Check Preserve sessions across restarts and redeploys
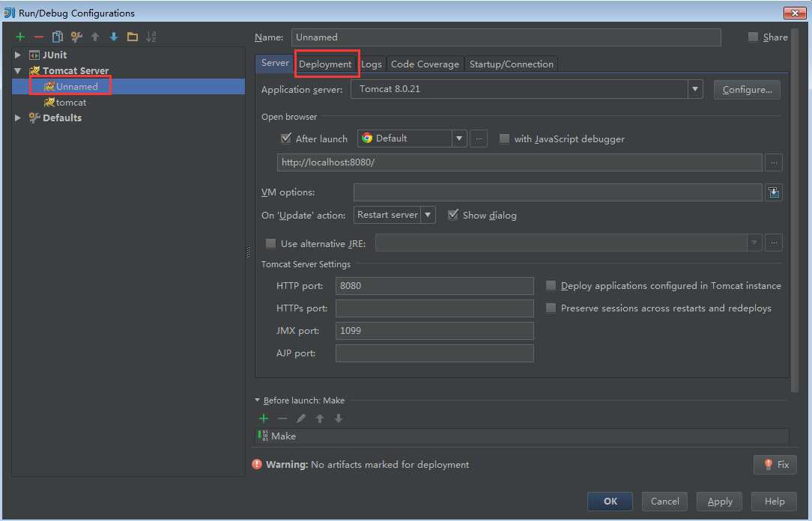The image size is (812, 521). (x=551, y=308)
